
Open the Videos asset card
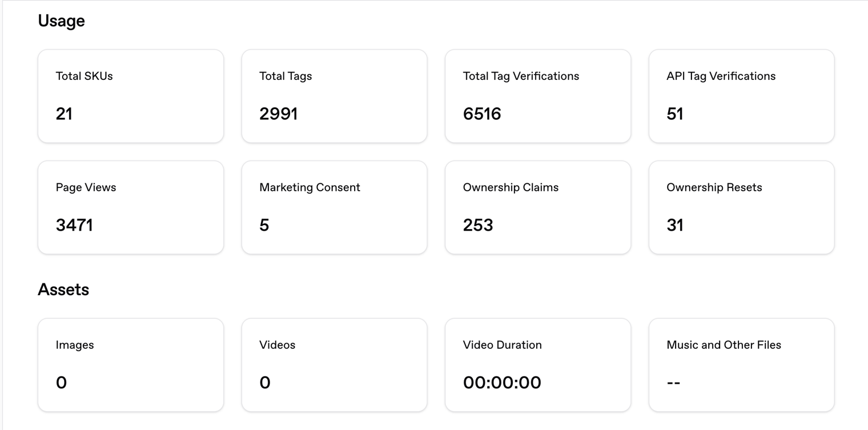[334, 365]
